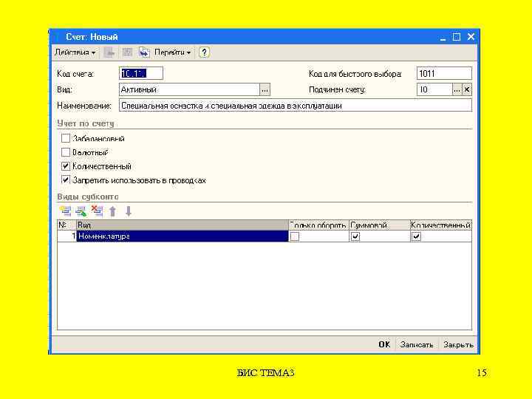Click the Суммовой column header
Viewport: 532px width, 399px height.
point(379,225)
